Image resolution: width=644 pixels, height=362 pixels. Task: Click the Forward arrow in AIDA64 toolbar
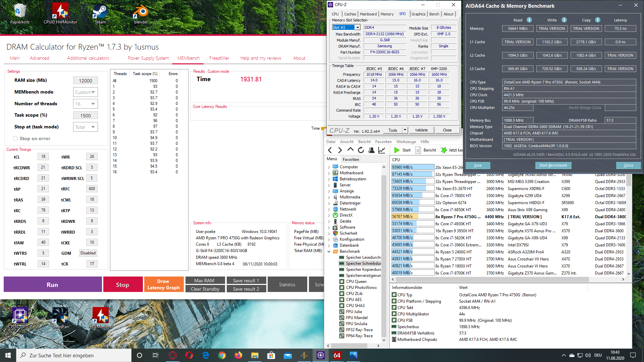click(340, 150)
